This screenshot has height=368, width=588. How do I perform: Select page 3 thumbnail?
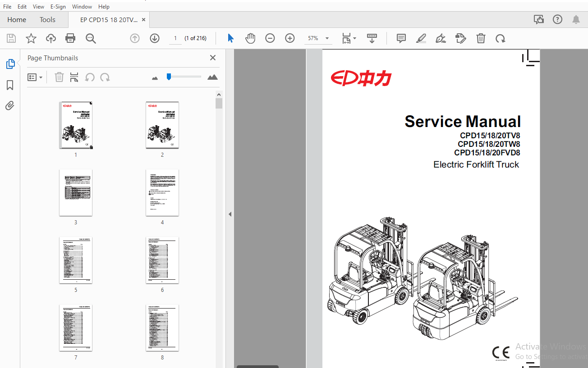pyautogui.click(x=76, y=192)
